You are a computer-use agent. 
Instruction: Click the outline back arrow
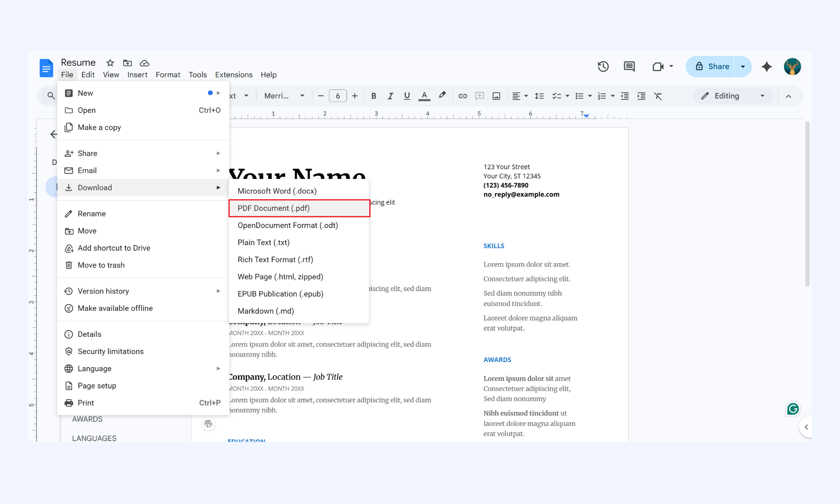coord(53,134)
